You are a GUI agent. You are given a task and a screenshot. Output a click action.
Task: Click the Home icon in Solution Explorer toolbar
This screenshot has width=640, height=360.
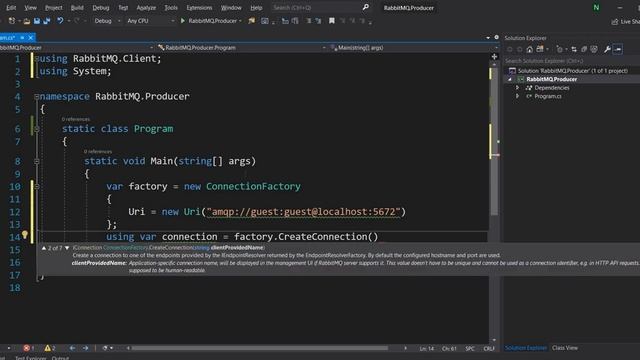click(x=529, y=49)
